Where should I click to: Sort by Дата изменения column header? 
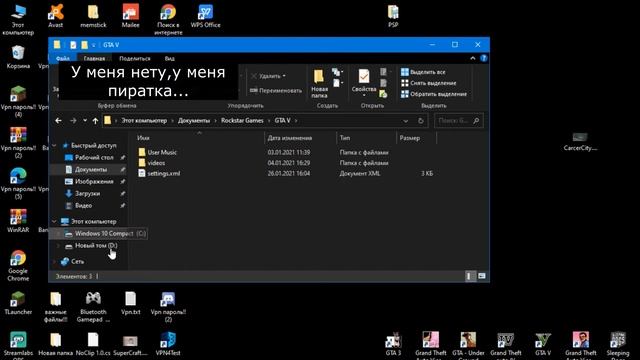(300, 138)
